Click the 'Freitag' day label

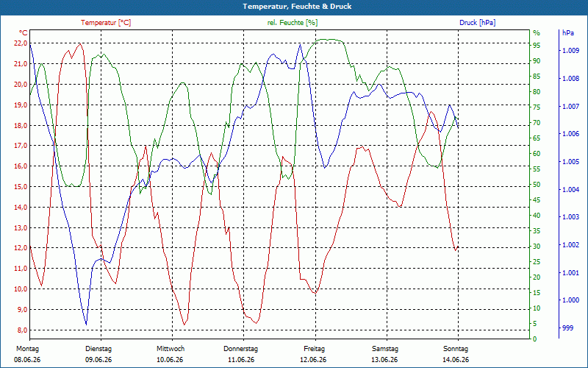coord(315,349)
